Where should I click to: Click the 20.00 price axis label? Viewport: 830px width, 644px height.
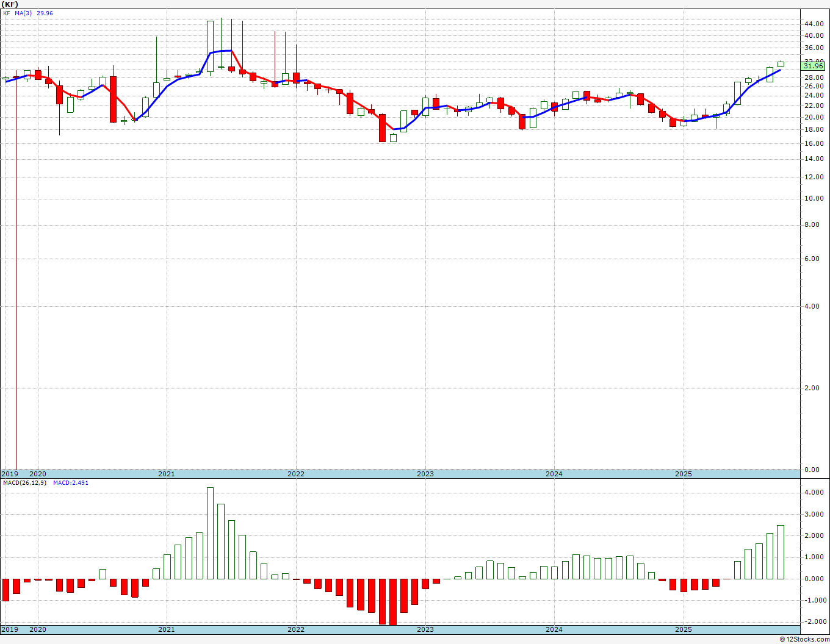[814, 117]
